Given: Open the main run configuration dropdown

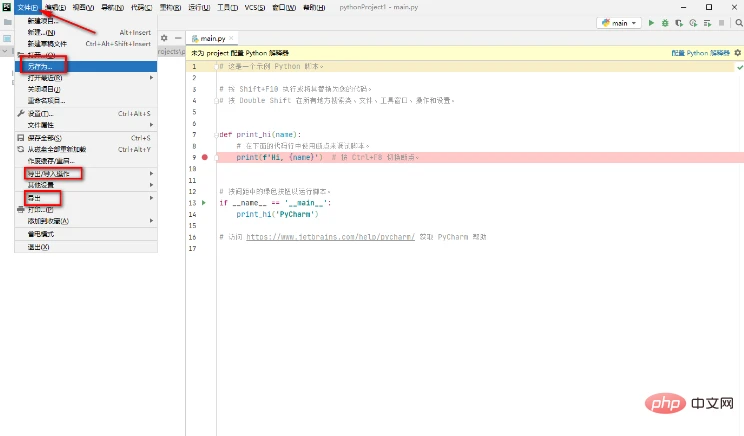Looking at the screenshot, I should click(x=620, y=22).
